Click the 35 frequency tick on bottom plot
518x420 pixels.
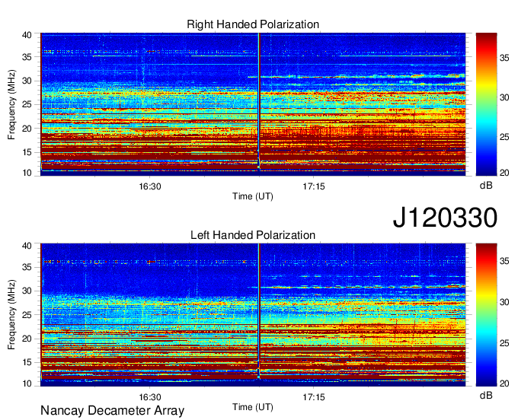tap(27, 267)
